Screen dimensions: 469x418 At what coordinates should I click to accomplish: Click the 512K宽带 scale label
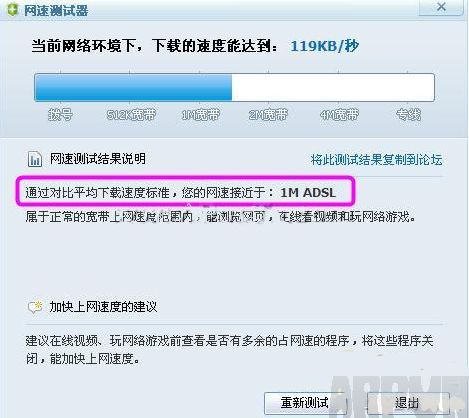(131, 115)
